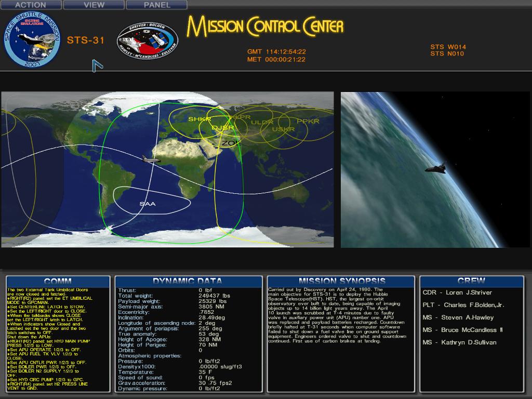
Task: Click the Argument of periapsis value 255 deg
Action: pos(210,328)
